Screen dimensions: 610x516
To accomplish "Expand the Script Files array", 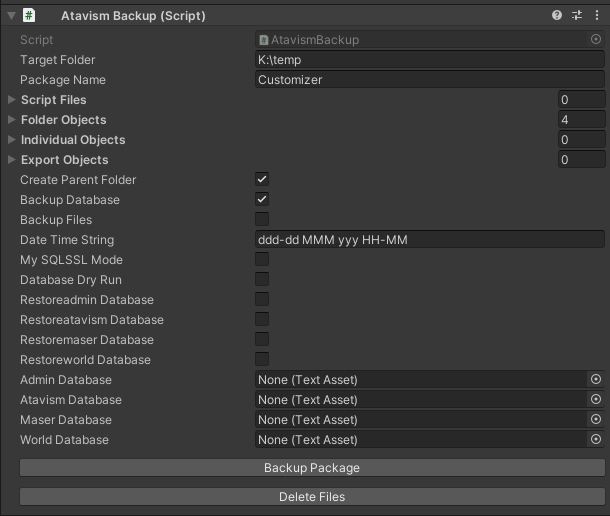I will [12, 100].
